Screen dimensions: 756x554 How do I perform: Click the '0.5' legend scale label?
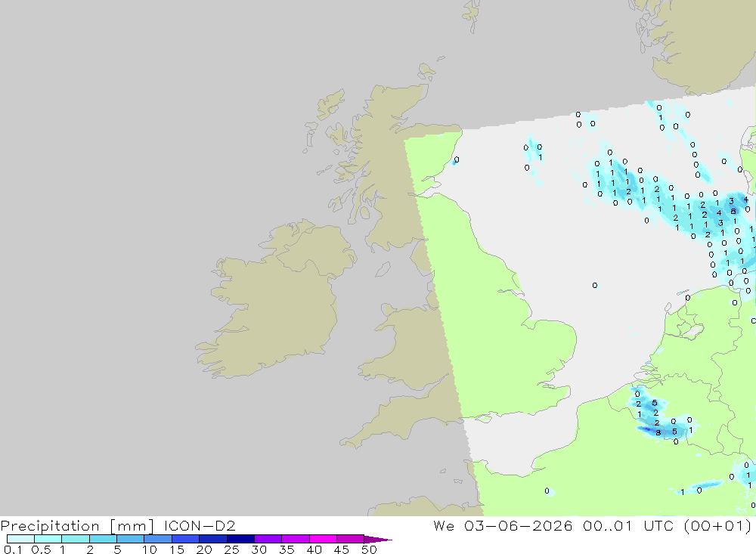[41, 549]
